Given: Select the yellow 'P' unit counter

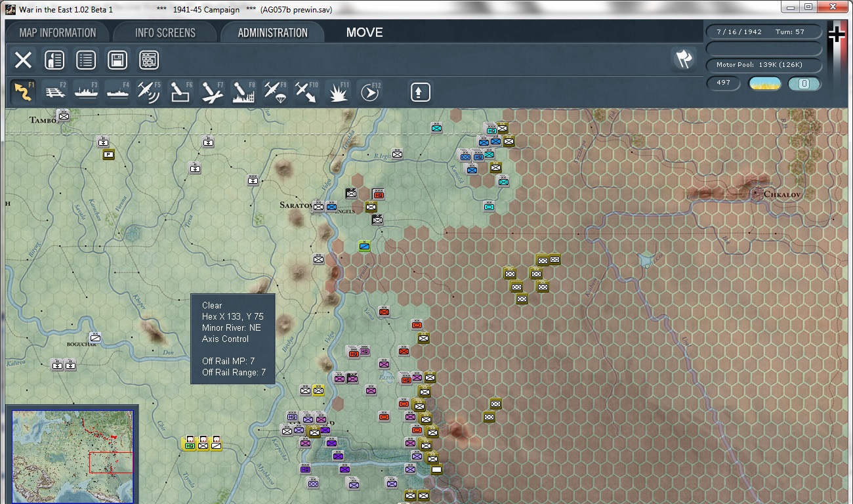Looking at the screenshot, I should click(x=109, y=155).
